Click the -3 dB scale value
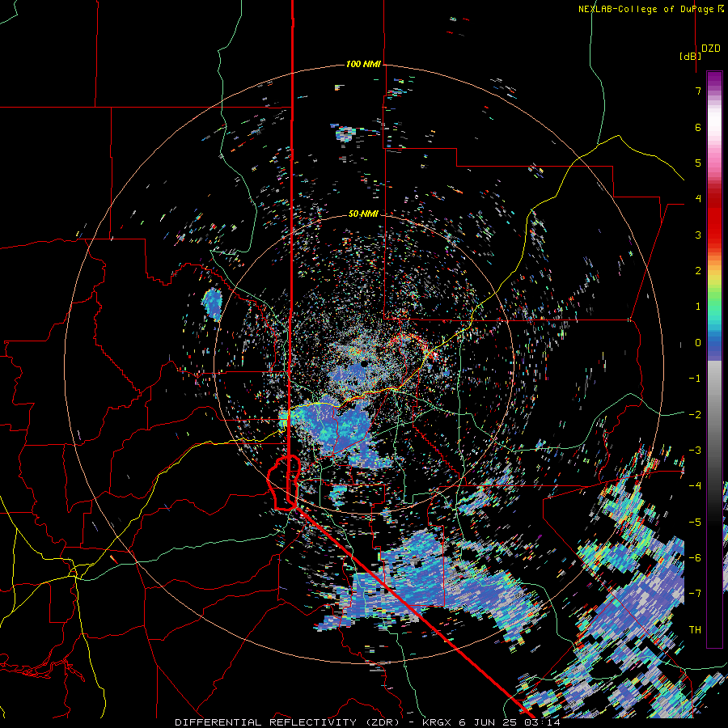The width and height of the screenshot is (728, 728). [695, 450]
